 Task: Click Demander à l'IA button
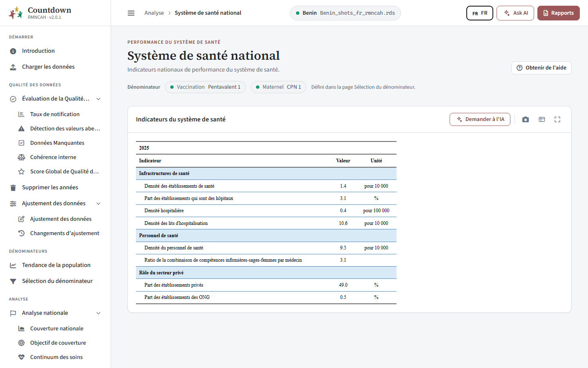click(480, 119)
